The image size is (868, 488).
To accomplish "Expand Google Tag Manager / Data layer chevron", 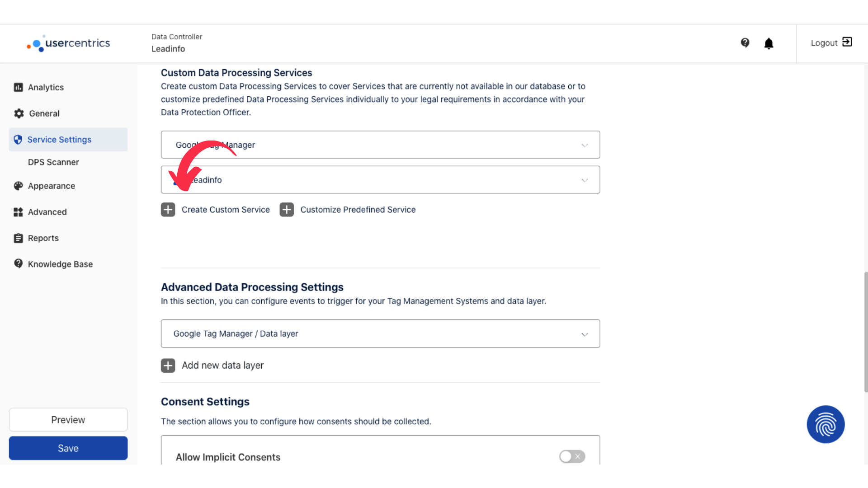I will (x=585, y=334).
